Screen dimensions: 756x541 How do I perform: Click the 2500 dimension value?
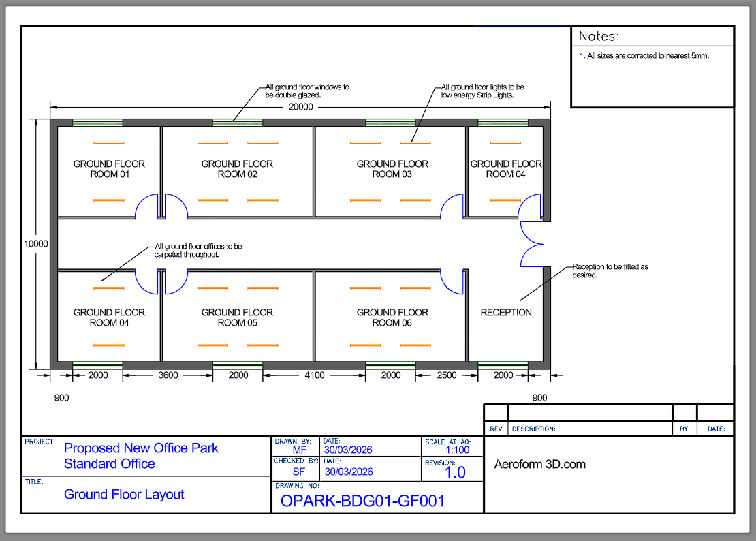tap(447, 375)
